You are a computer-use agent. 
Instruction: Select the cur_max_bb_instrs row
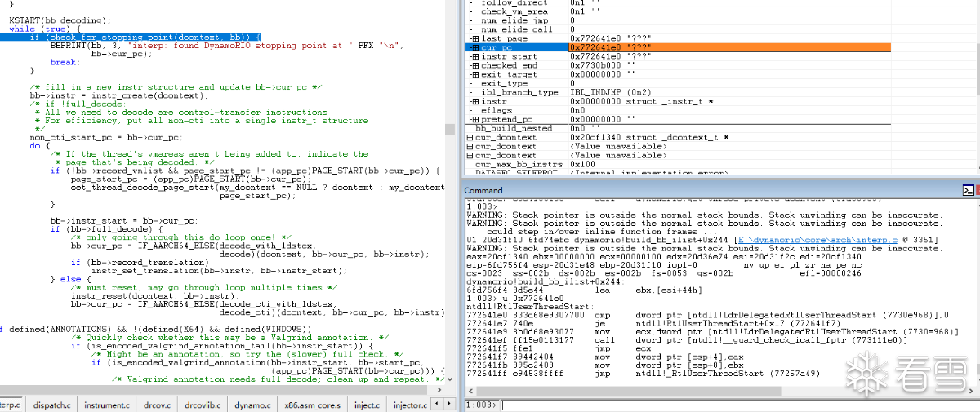(x=721, y=164)
